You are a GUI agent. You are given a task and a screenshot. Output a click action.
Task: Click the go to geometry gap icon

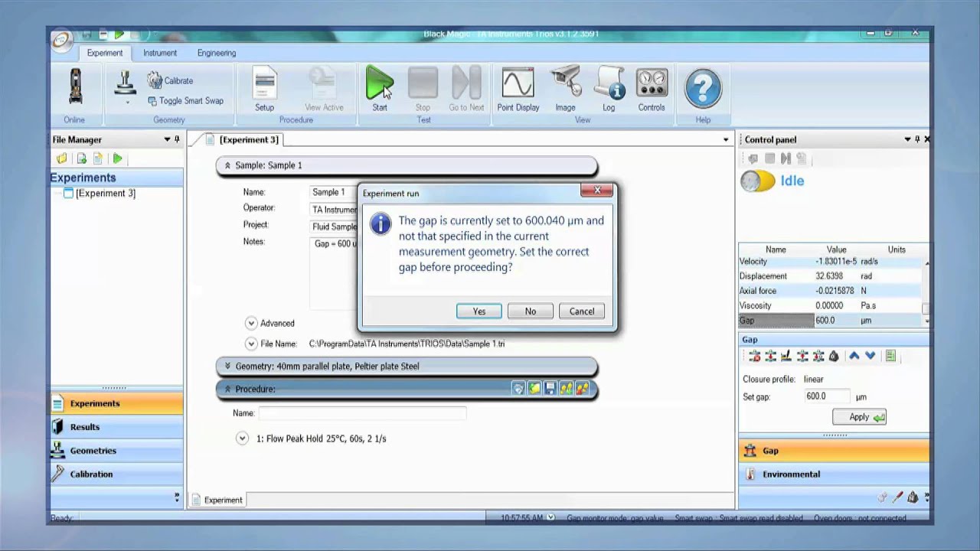[x=770, y=356]
